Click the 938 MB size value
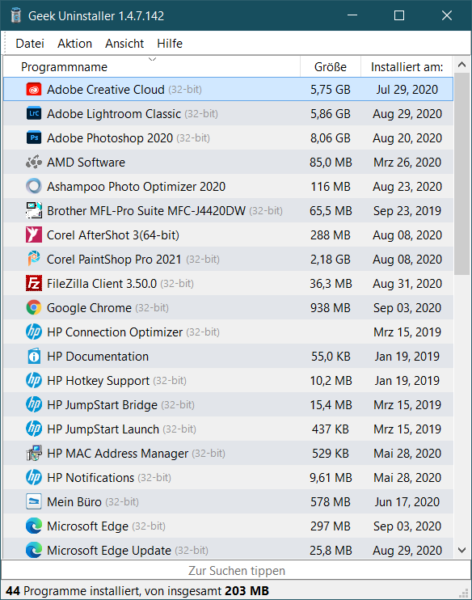Screen dimensions: 472x600 (330, 308)
